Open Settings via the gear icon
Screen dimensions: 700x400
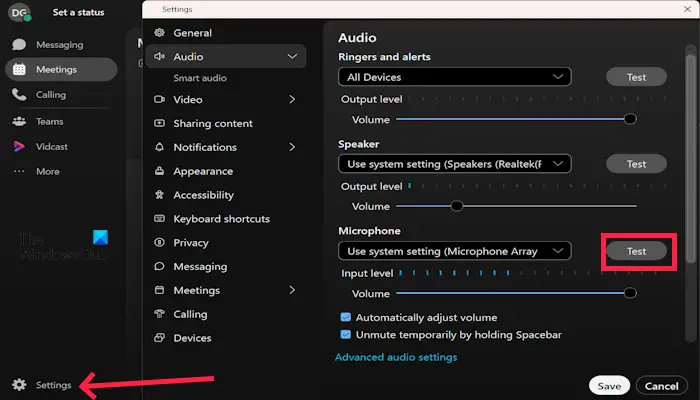[x=19, y=384]
